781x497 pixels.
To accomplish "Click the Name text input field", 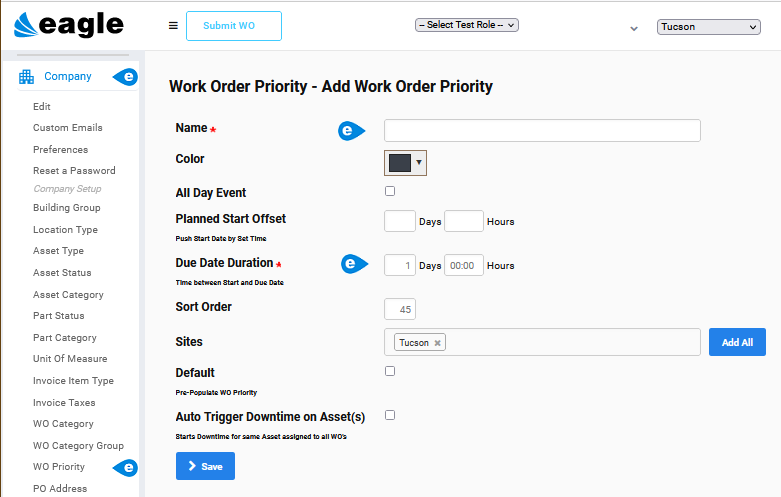I will [x=542, y=130].
